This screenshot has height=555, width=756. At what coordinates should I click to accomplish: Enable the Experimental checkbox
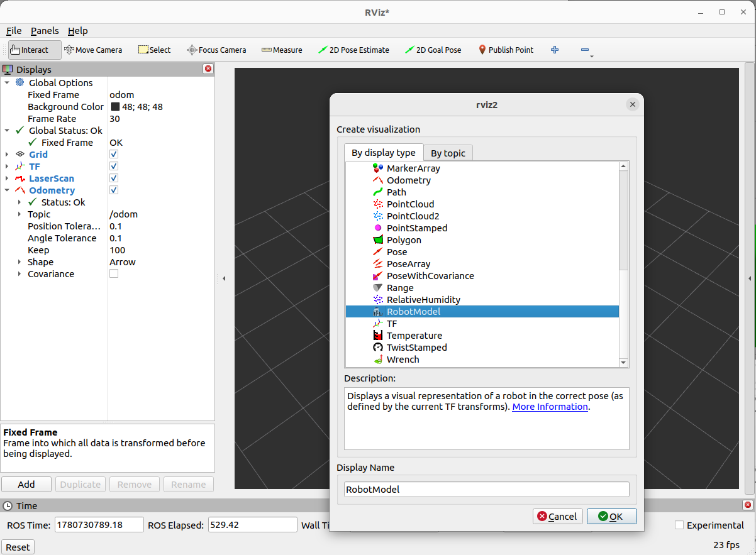(x=679, y=525)
